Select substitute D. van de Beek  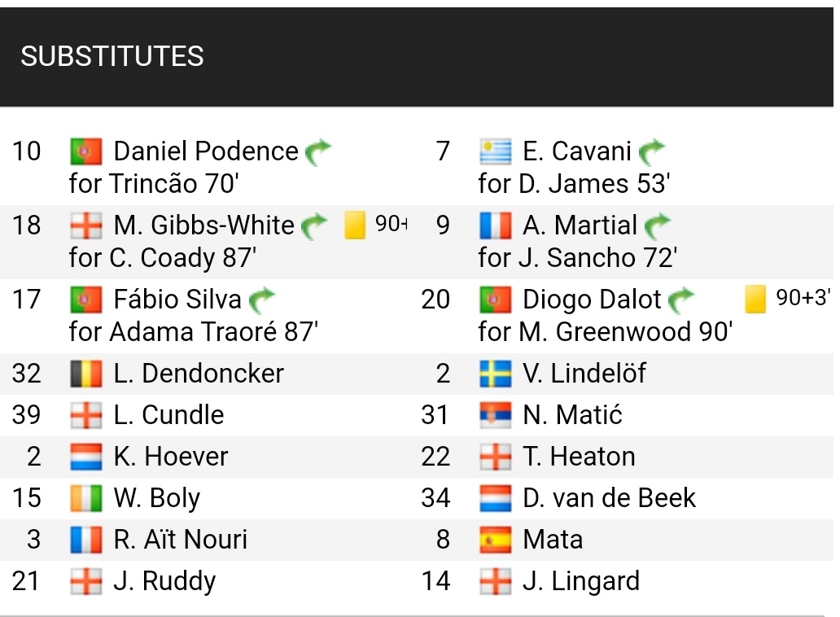point(609,498)
